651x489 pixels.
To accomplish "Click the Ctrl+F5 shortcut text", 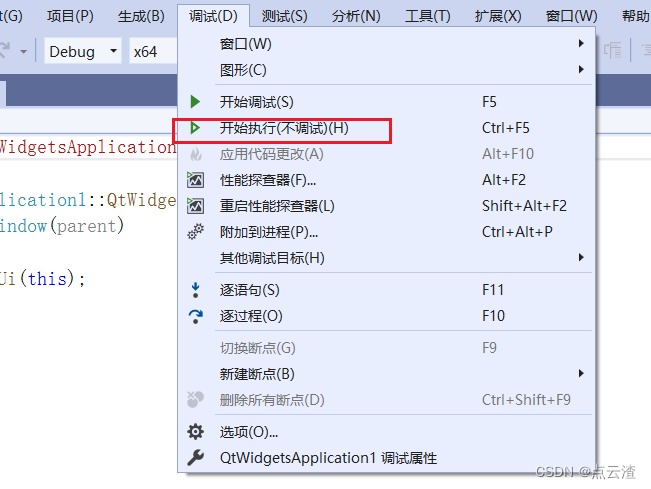I will [x=506, y=128].
